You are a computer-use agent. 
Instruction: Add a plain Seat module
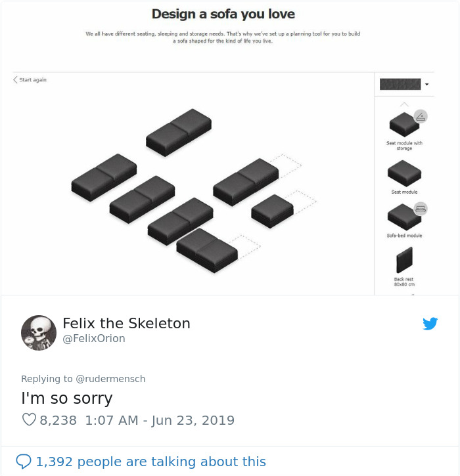click(x=404, y=173)
